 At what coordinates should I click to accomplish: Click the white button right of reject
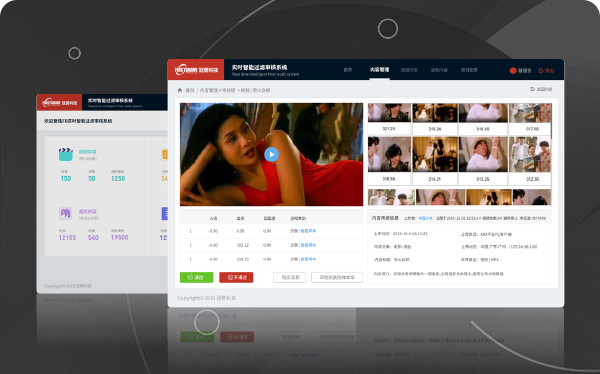point(289,277)
